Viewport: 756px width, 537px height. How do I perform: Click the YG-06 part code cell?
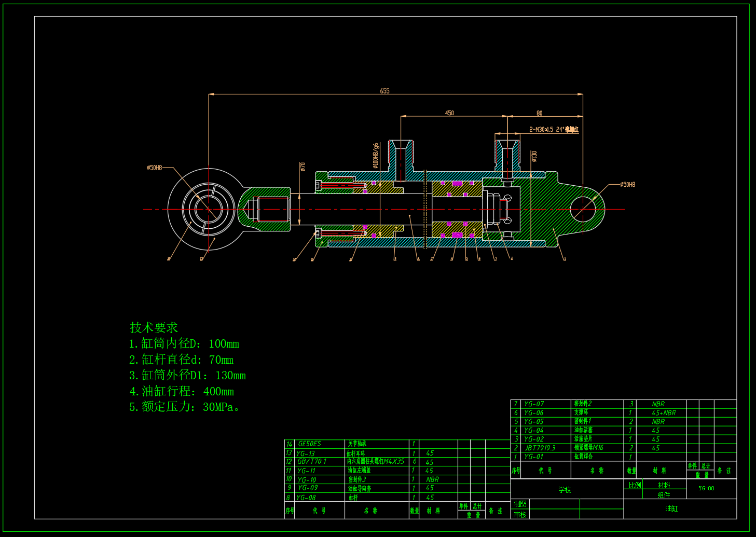[x=534, y=412]
